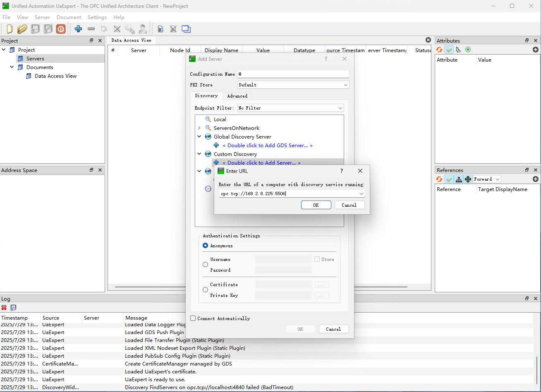Collapse the Custom Discovery node
Screen dimensions: 541x392
(x=199, y=154)
